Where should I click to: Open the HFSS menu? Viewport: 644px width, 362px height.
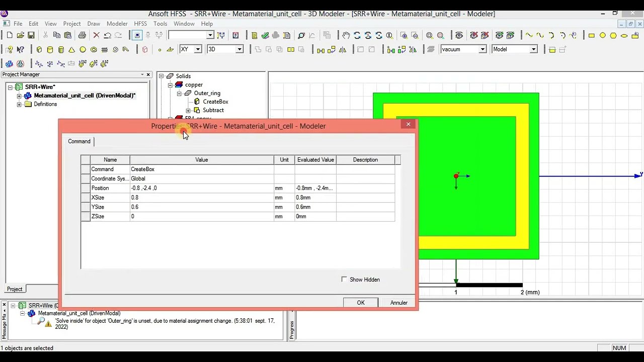pos(140,24)
